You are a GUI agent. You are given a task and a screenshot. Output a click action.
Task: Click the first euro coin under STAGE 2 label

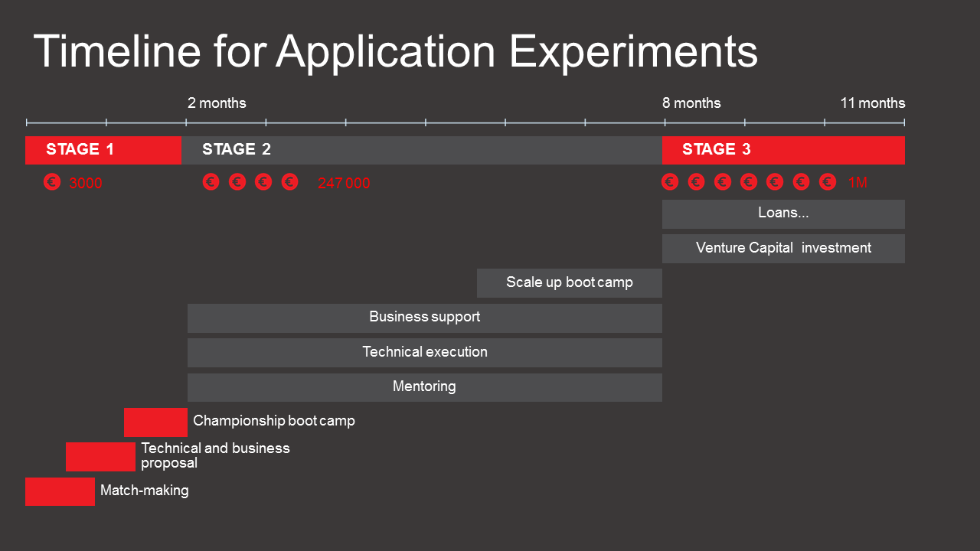[211, 181]
